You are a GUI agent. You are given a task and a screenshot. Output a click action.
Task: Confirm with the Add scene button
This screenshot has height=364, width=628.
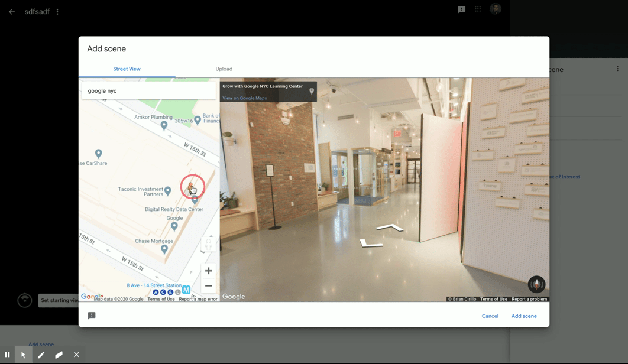point(524,316)
